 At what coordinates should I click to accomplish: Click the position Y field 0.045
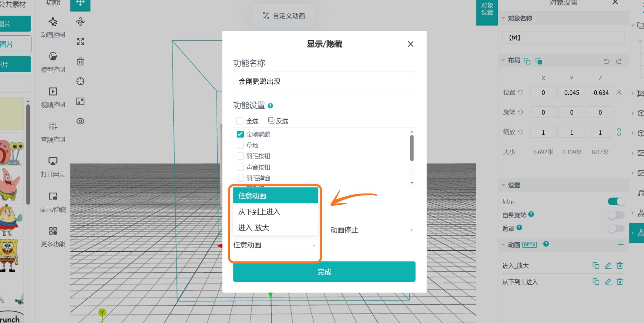[x=572, y=92]
